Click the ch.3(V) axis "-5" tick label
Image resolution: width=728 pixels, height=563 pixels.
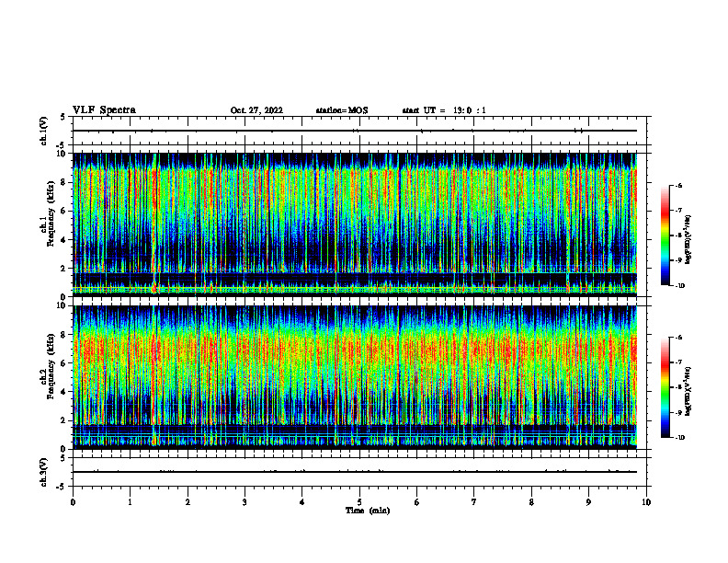tap(62, 487)
